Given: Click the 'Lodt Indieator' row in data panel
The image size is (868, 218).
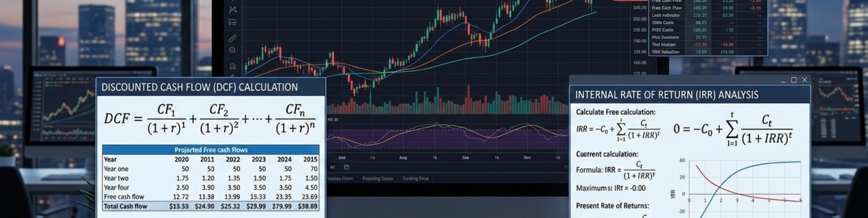Looking at the screenshot, I should click(708, 15).
